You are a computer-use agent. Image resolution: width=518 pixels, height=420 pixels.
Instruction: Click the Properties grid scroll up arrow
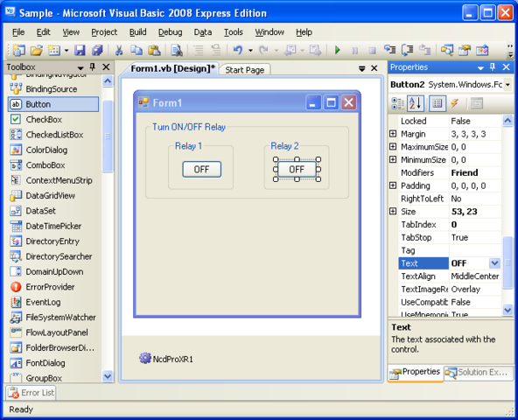[x=507, y=120]
